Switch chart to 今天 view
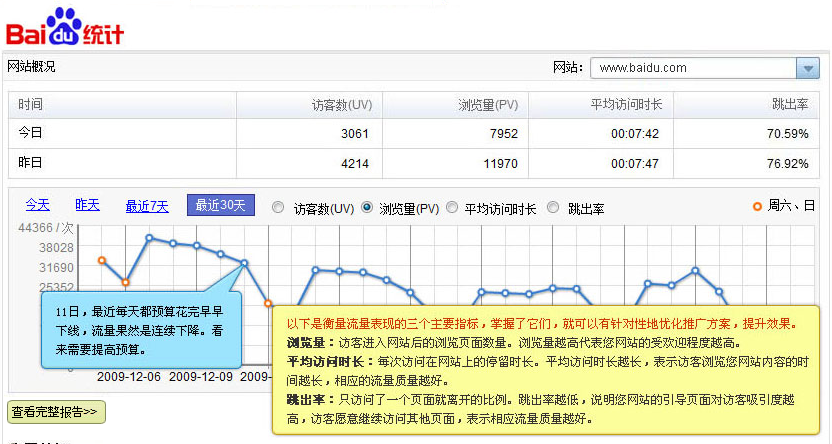The image size is (832, 444). coord(38,205)
